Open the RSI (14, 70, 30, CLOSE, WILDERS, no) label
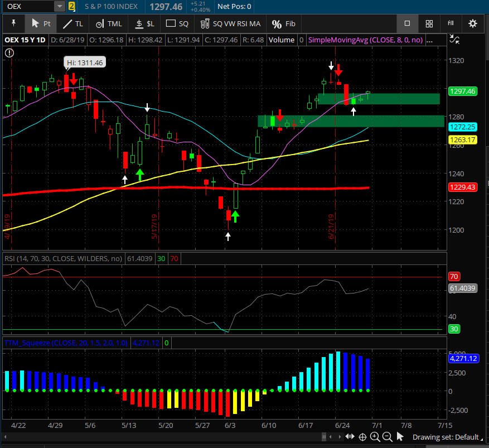 coord(64,259)
